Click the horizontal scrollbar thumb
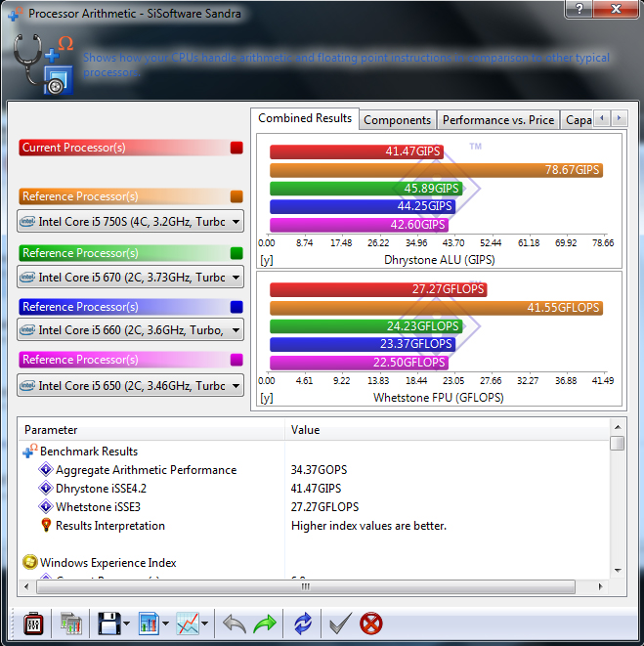The height and width of the screenshot is (646, 644). tap(305, 586)
